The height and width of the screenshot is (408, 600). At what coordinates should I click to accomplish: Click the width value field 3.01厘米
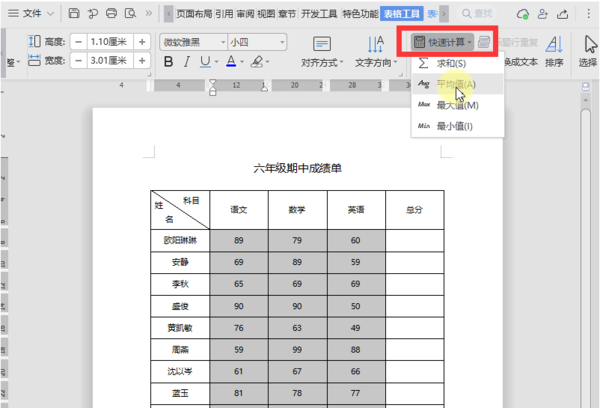tap(110, 60)
